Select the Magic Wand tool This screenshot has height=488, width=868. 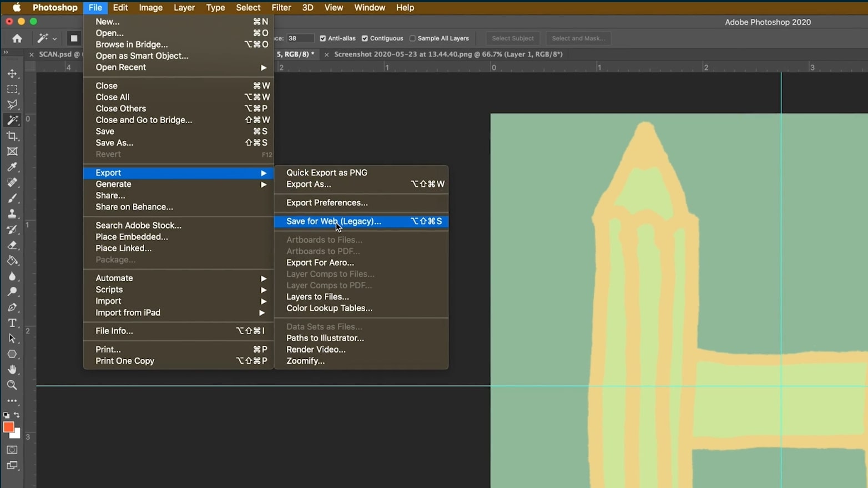click(12, 120)
